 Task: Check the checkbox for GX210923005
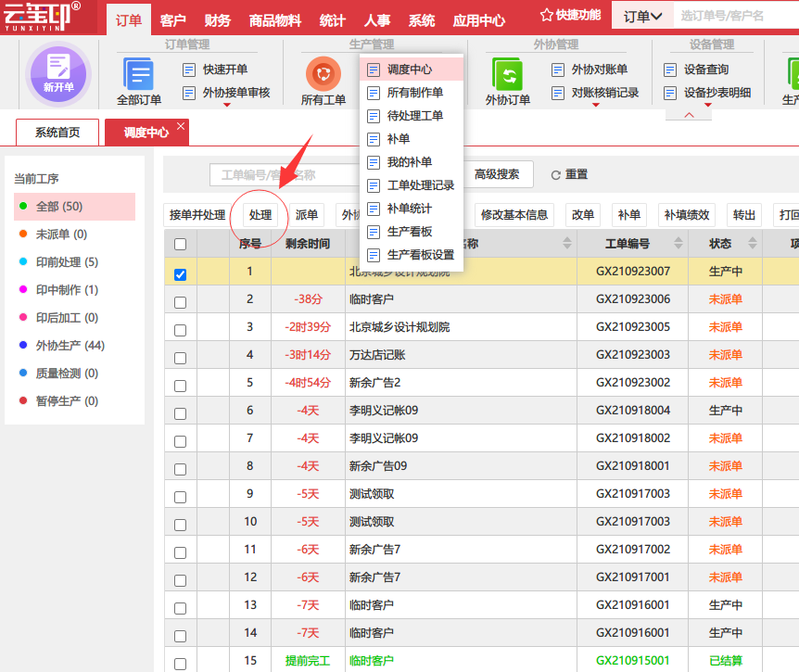pos(181,330)
